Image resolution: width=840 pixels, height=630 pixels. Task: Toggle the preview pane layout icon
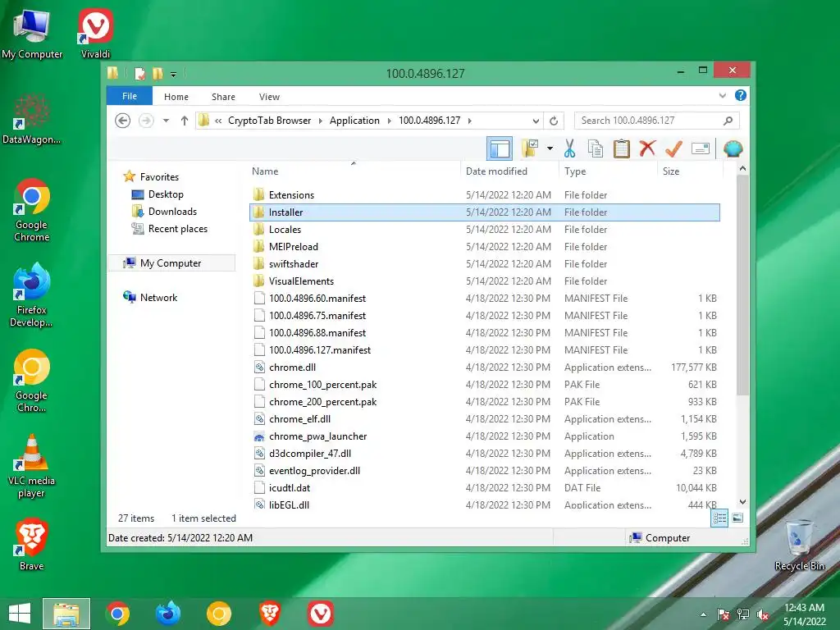coord(500,148)
